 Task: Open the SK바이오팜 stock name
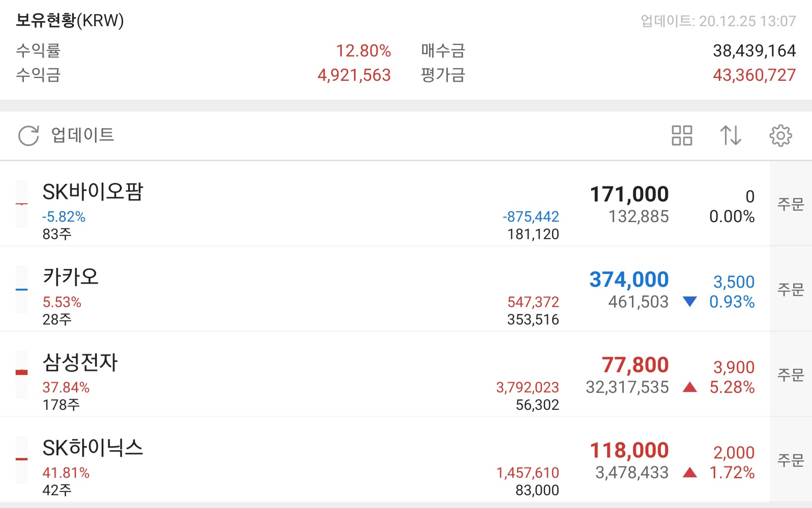click(93, 192)
